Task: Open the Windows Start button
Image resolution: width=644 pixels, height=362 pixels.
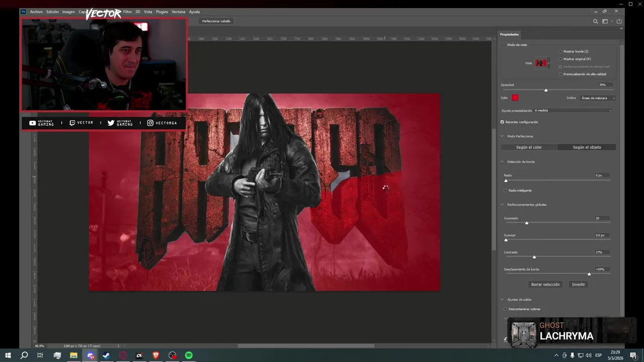Action: (8, 355)
